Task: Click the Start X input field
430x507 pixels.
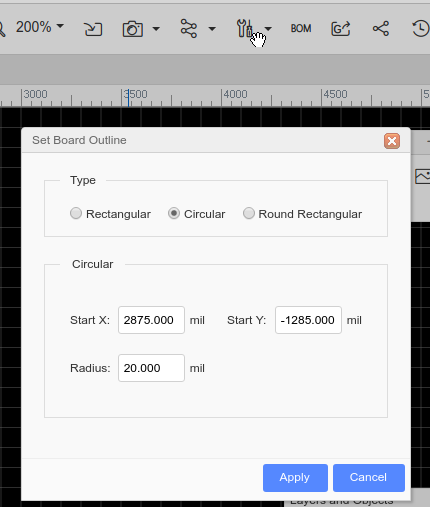Action: (151, 320)
